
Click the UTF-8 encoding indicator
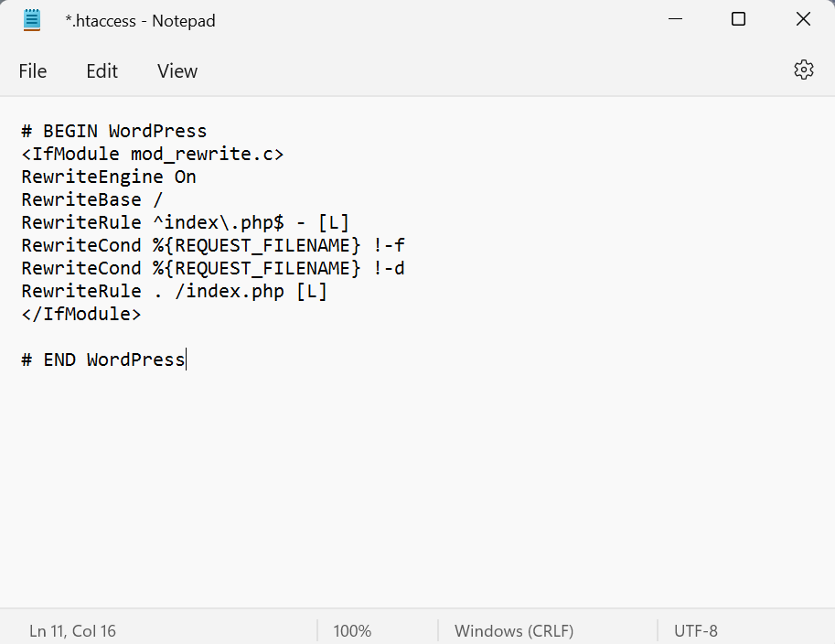click(x=696, y=630)
